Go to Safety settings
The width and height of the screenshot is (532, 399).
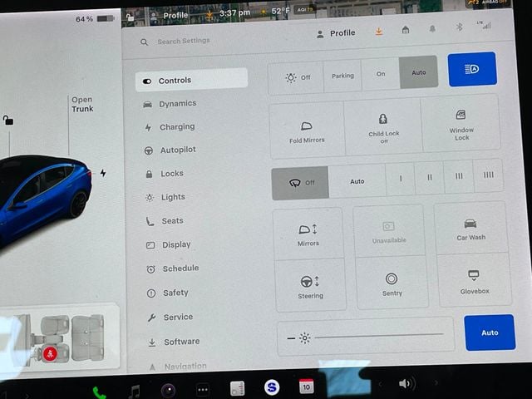tap(167, 293)
